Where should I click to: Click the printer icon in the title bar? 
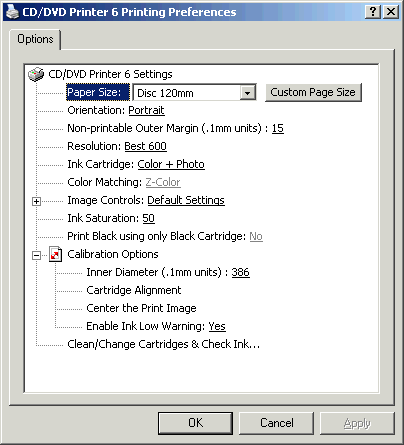[13, 12]
